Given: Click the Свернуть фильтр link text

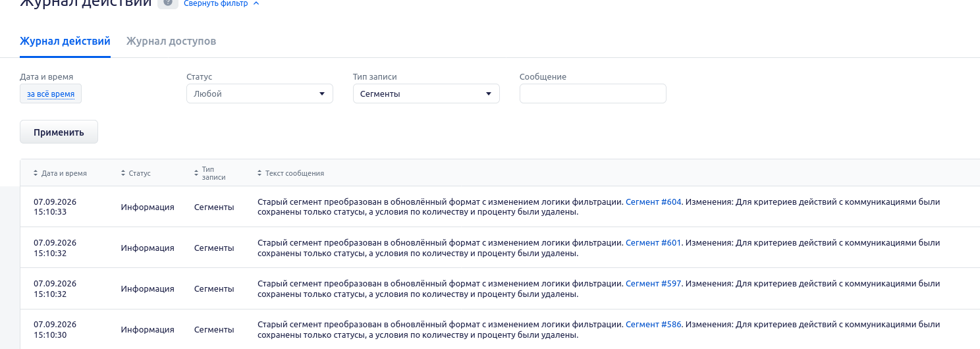Looking at the screenshot, I should [x=215, y=3].
